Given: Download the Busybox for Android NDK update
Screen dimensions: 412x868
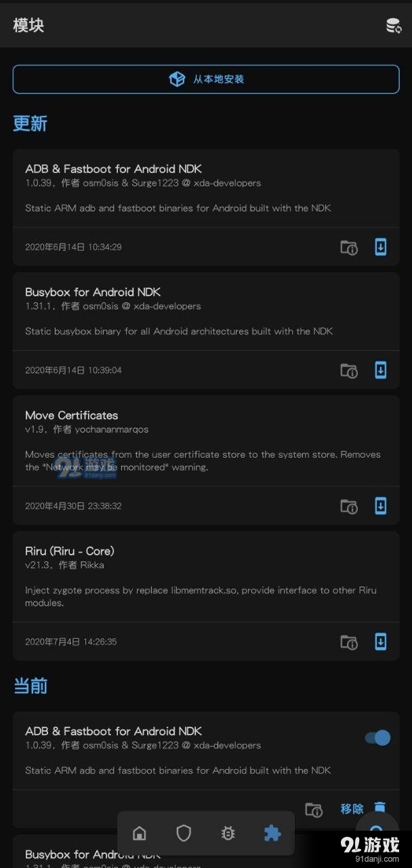Looking at the screenshot, I should 381,370.
